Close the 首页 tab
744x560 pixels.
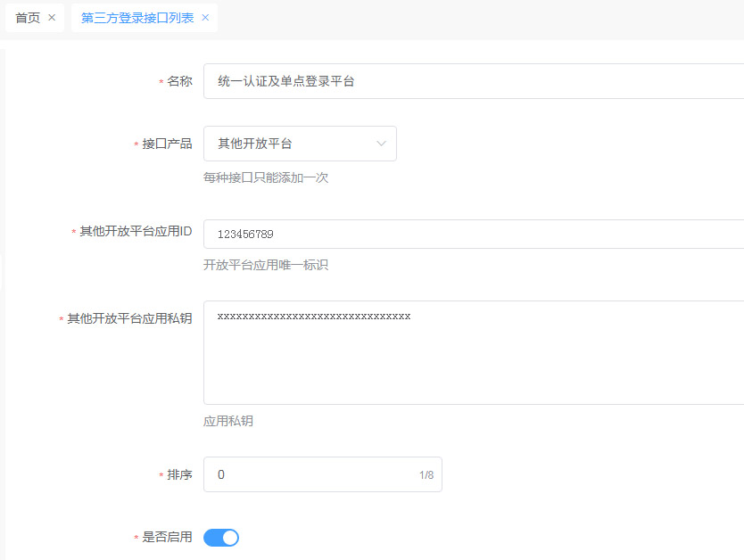52,18
